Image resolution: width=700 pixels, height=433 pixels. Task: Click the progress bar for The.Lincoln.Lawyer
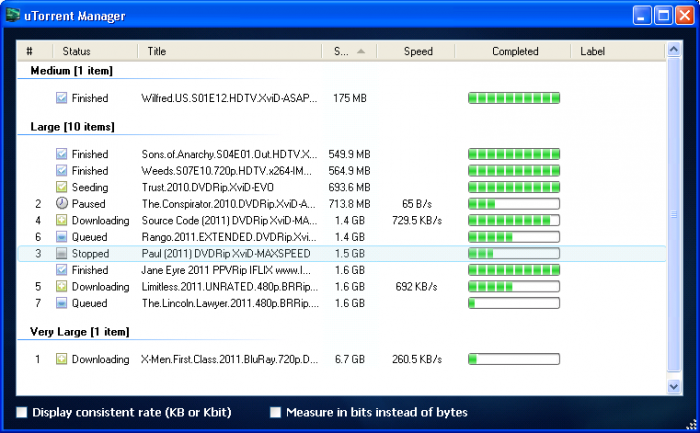pyautogui.click(x=514, y=303)
